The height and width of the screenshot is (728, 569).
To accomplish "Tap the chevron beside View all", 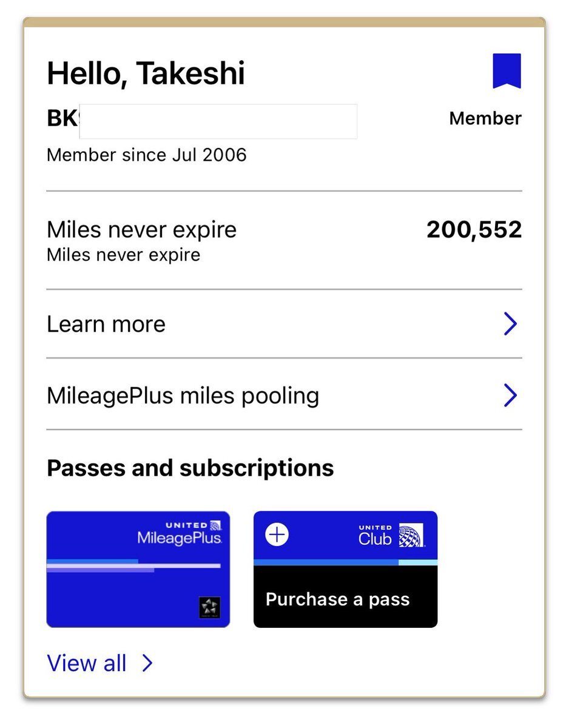I will point(147,663).
